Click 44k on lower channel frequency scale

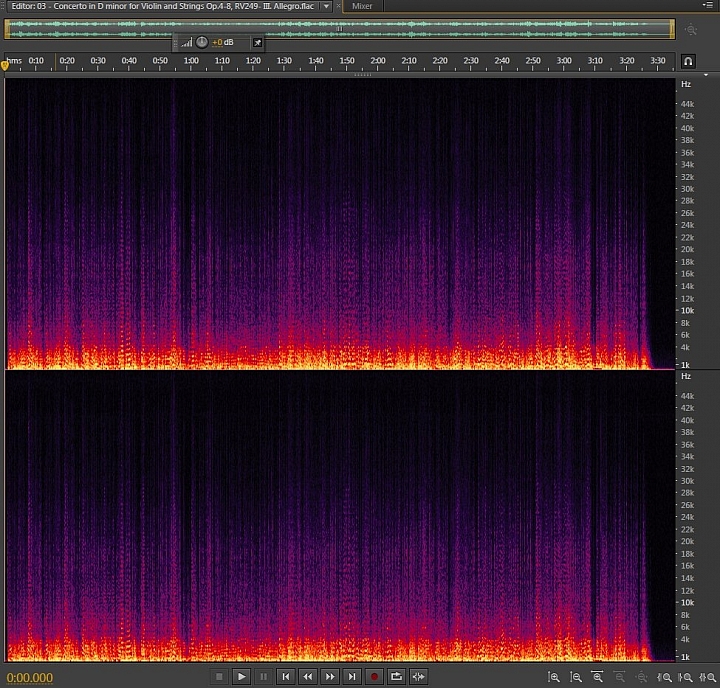[687, 396]
